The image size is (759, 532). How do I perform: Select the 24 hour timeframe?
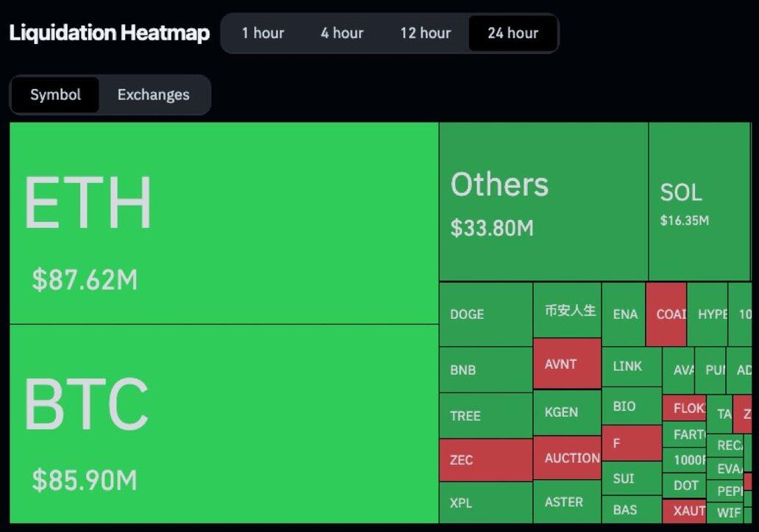pyautogui.click(x=513, y=33)
